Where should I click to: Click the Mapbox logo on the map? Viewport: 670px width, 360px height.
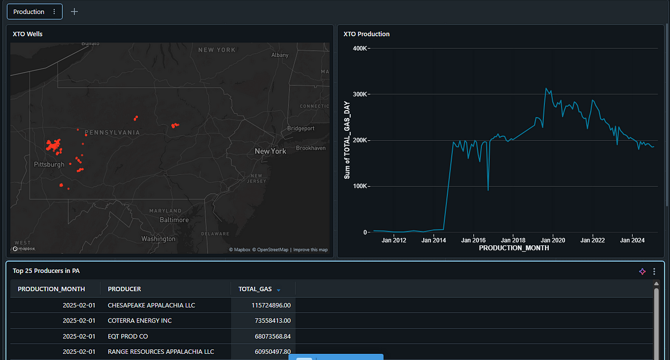click(x=24, y=249)
